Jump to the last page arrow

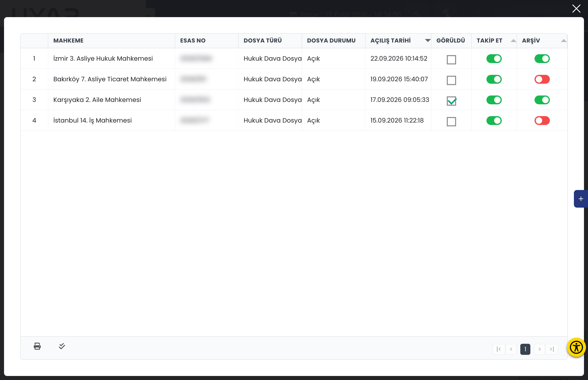[x=552, y=349]
